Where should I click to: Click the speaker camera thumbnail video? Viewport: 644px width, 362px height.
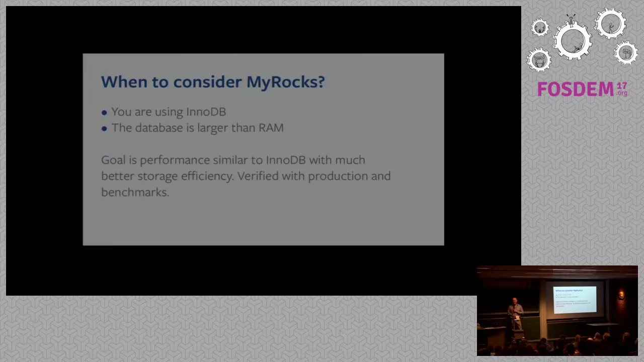coord(557,311)
